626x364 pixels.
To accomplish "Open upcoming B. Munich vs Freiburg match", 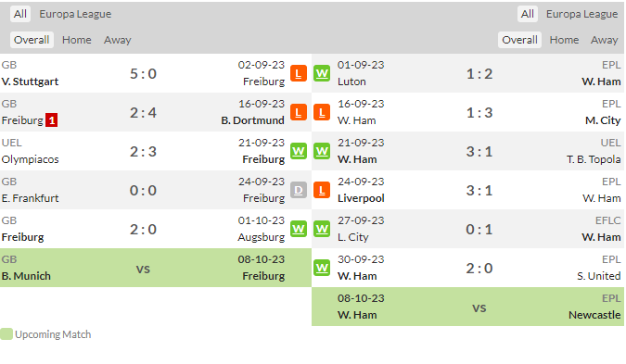I will tap(156, 268).
